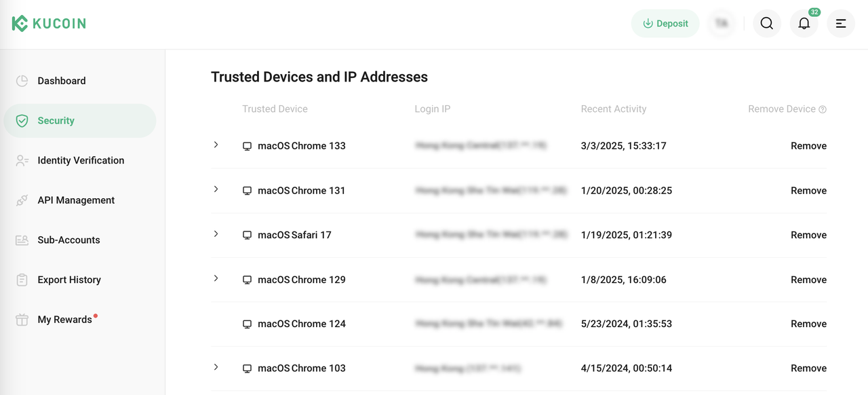Click the user avatar icon
The height and width of the screenshot is (395, 868).
[722, 24]
